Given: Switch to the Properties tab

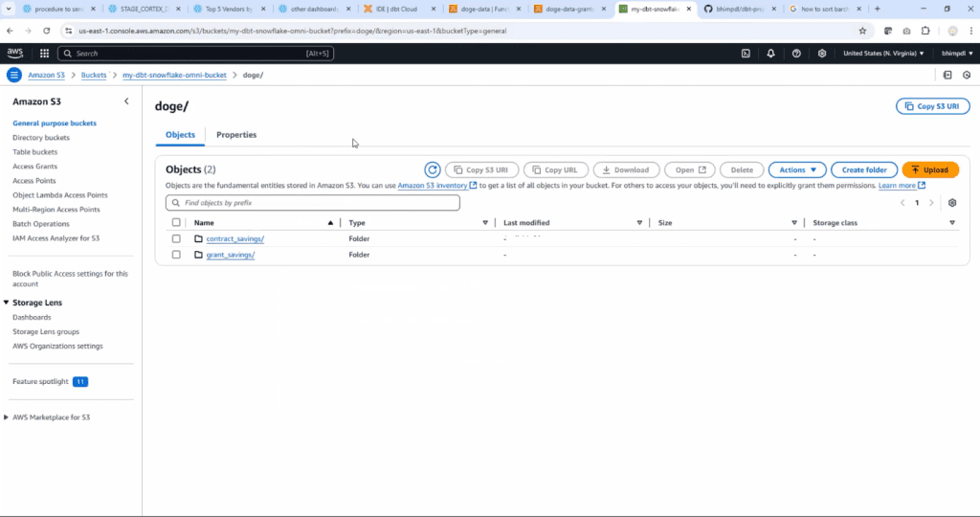Looking at the screenshot, I should click(x=236, y=134).
